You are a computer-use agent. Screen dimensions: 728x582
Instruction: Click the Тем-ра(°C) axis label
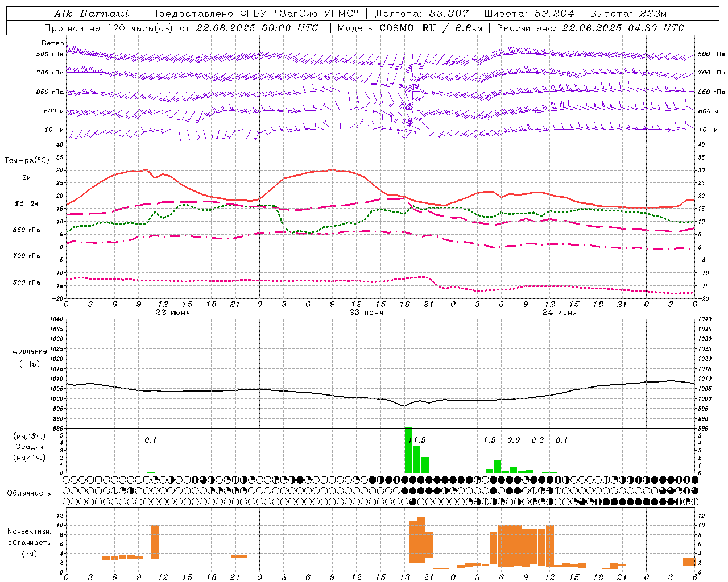tap(27, 161)
